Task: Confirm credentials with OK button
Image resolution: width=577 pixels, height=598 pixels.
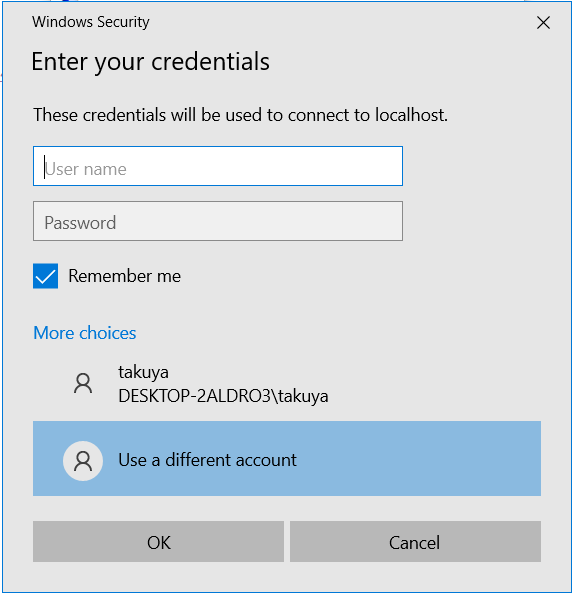Action: click(x=158, y=542)
